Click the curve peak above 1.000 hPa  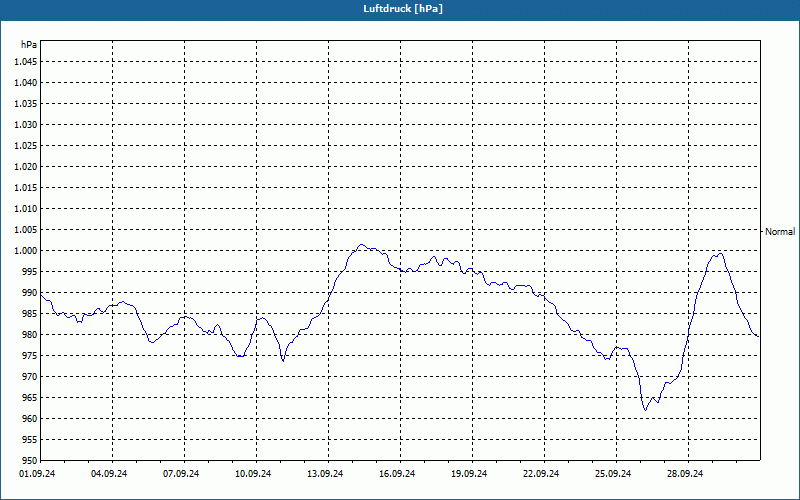[x=361, y=245]
